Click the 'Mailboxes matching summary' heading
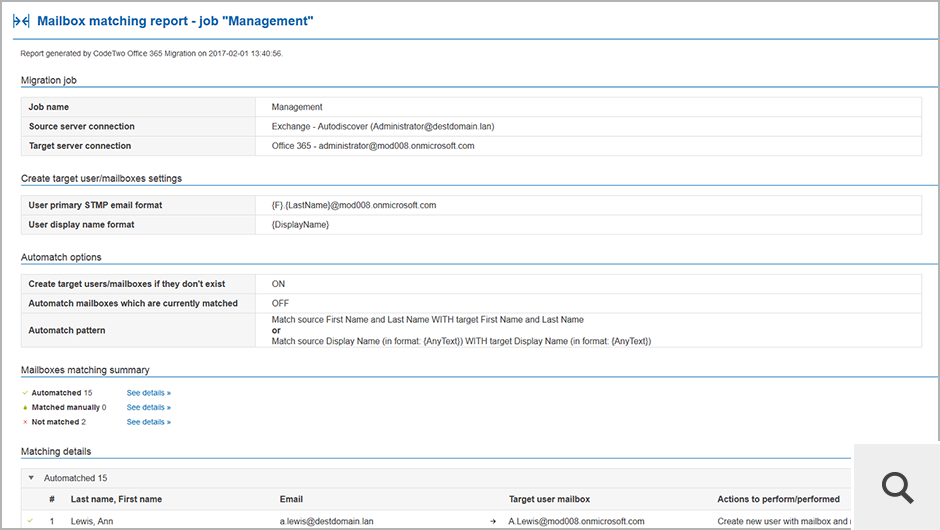940x530 pixels. pos(85,370)
